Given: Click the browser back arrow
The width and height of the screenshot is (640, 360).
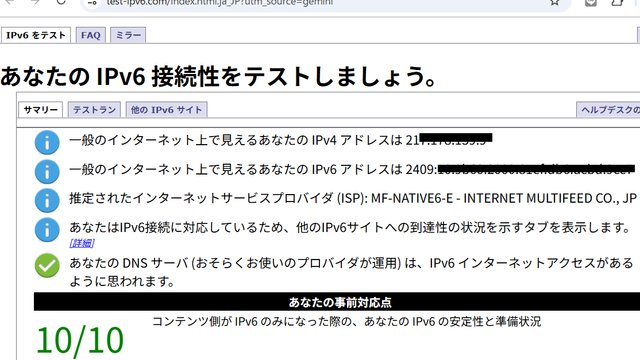Looking at the screenshot, I should pyautogui.click(x=9, y=2).
